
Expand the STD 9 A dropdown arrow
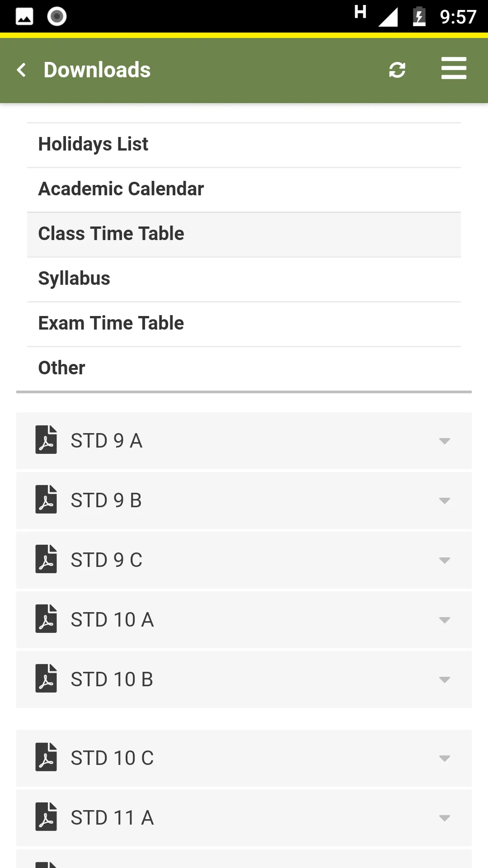pyautogui.click(x=445, y=441)
